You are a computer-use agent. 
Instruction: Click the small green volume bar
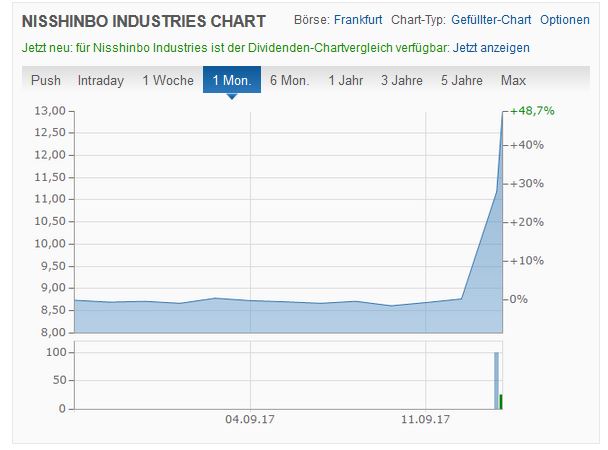(x=501, y=401)
